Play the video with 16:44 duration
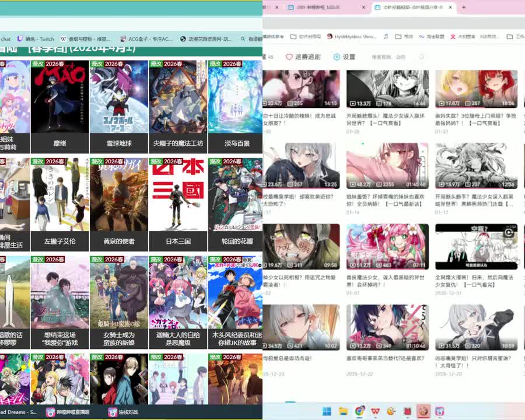Viewport: 525px width, 420px height. (x=387, y=89)
